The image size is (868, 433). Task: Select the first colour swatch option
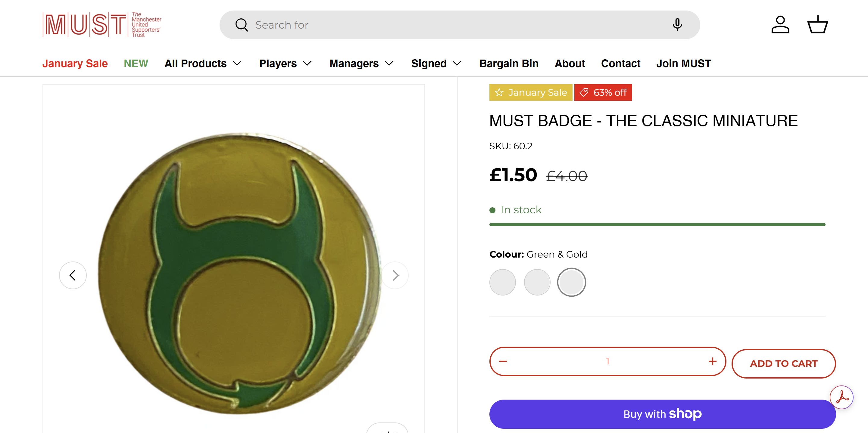502,282
